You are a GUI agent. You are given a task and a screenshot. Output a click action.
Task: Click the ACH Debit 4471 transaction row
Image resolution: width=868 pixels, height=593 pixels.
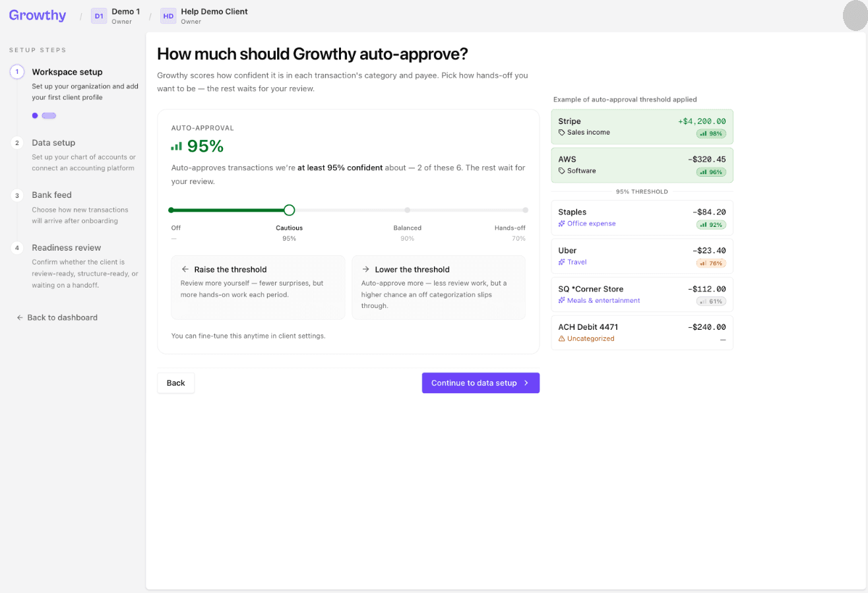[642, 332]
